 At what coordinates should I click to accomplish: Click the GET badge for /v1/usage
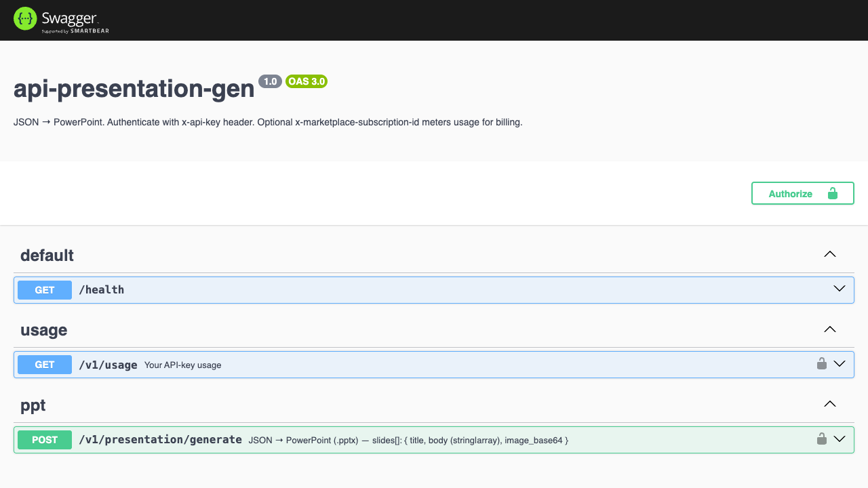point(45,365)
